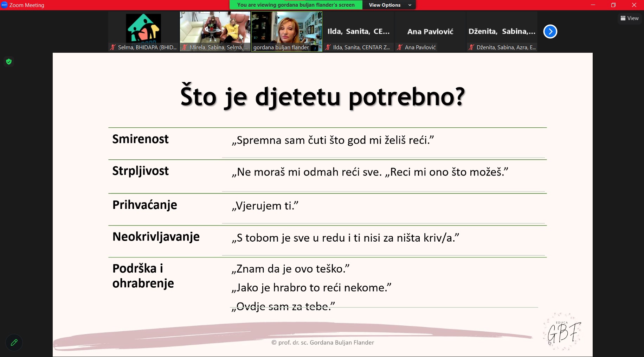Click the green encryption shield icon
Image resolution: width=644 pixels, height=357 pixels.
click(9, 62)
